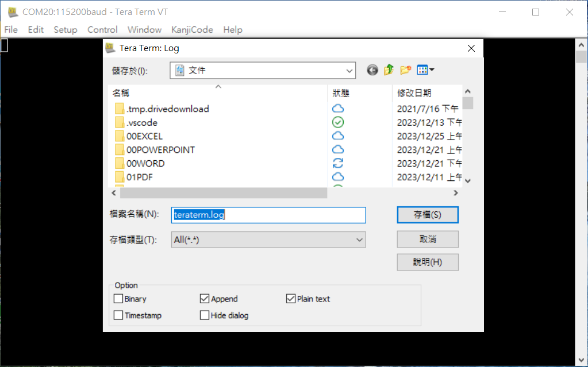This screenshot has height=367, width=588.
Task: Click the file list scroll down arrow
Action: pos(468,181)
